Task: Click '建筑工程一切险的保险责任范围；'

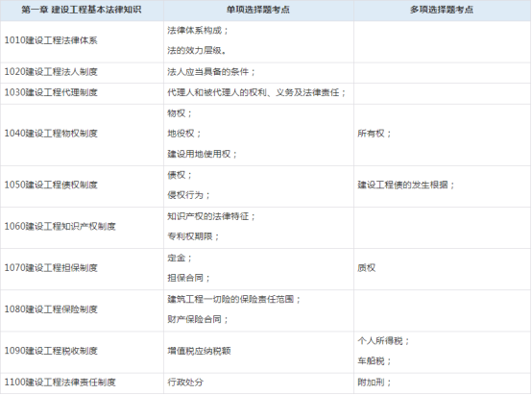Action: (x=234, y=299)
